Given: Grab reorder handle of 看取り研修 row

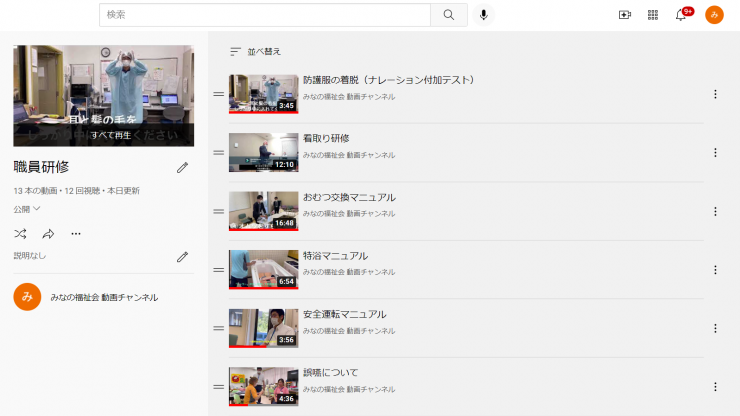Looking at the screenshot, I should tap(219, 153).
